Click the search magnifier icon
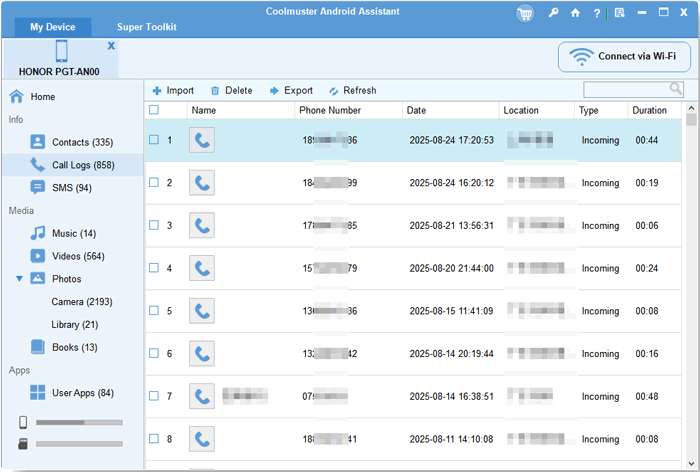This screenshot has height=472, width=700. coord(676,89)
